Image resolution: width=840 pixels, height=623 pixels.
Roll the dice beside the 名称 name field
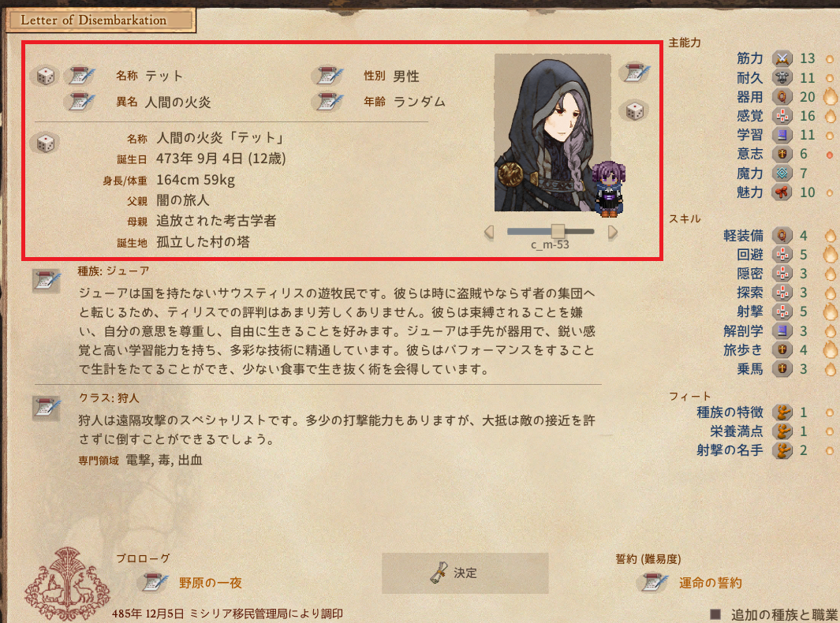click(x=46, y=76)
